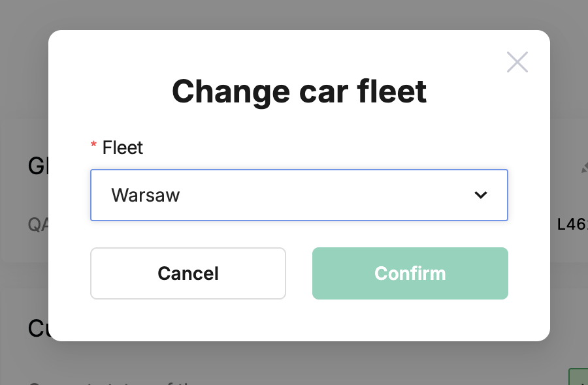Click the Fleet field label
Image resolution: width=588 pixels, height=385 pixels.
click(123, 147)
